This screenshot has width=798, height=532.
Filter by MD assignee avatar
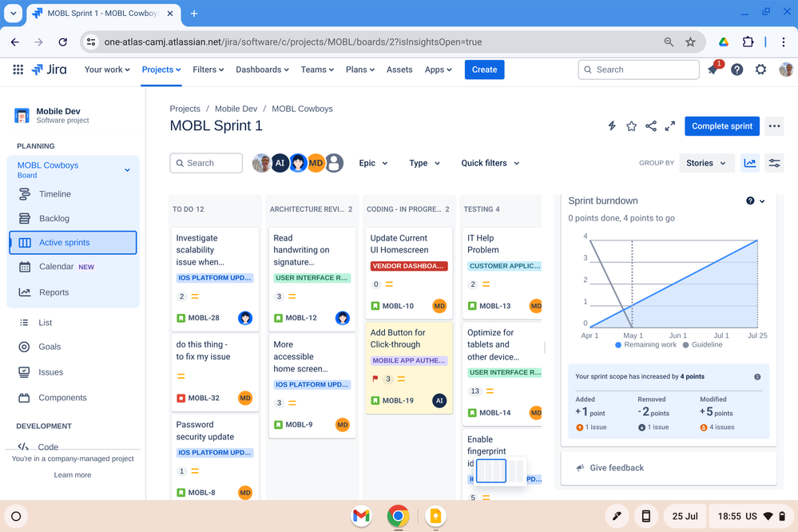coord(316,163)
